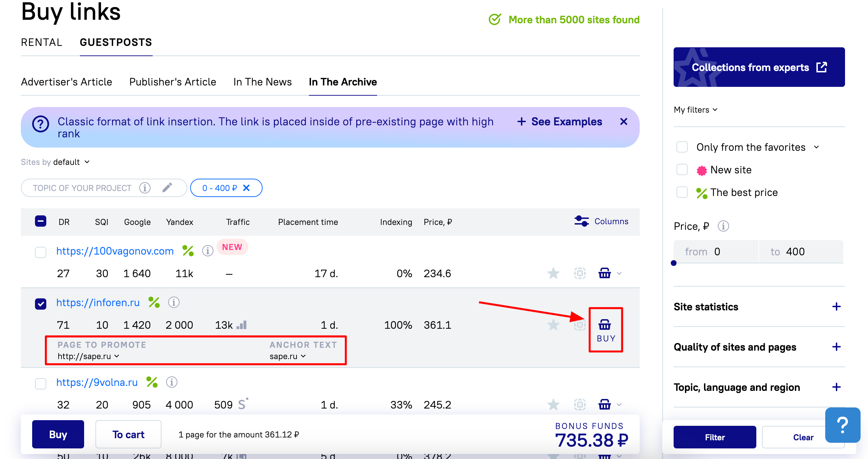Click blacklist icon in inforen.ru row
This screenshot has width=868, height=459.
point(580,325)
